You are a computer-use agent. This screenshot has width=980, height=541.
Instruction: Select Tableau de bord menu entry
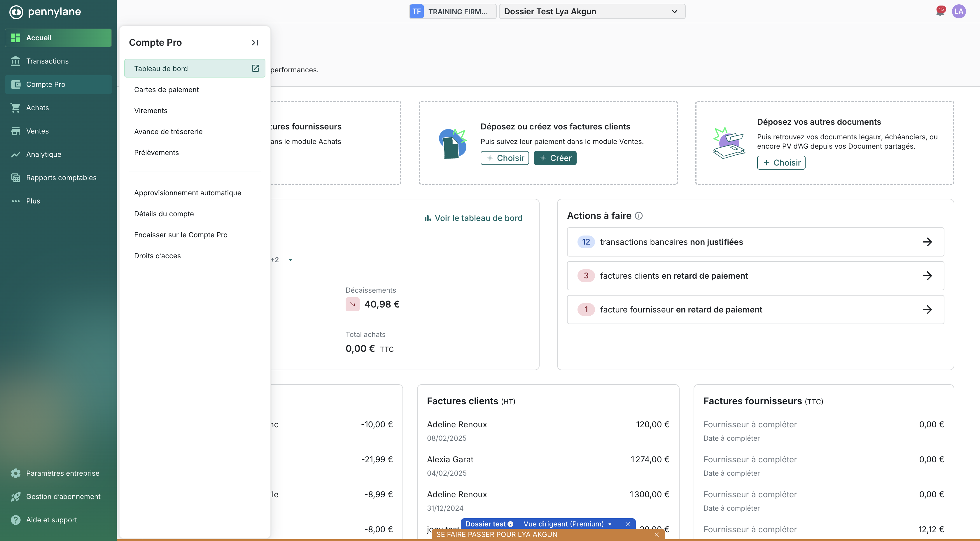(195, 68)
